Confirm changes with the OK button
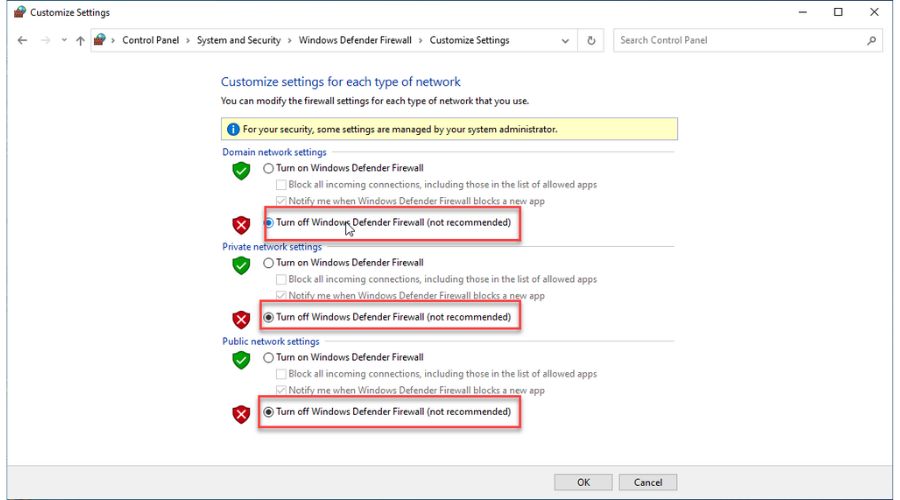Viewport: 900px width, 500px height. pos(583,482)
